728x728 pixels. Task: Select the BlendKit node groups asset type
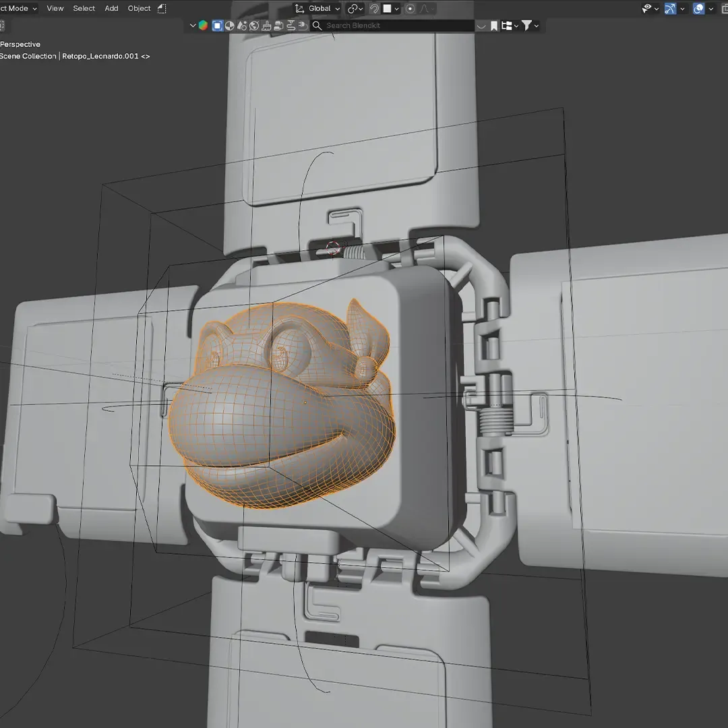coord(278,26)
